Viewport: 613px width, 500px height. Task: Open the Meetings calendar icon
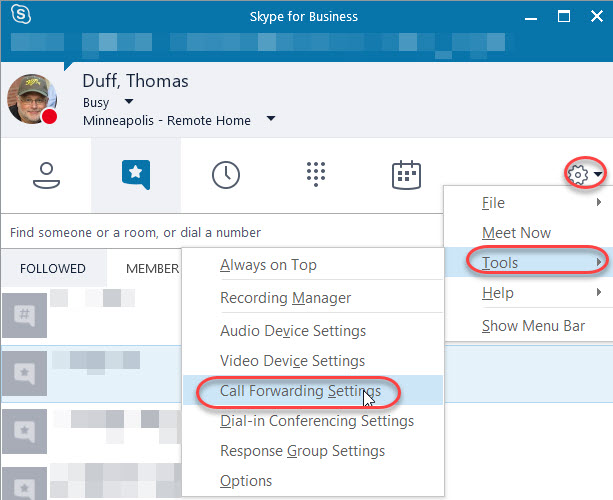(406, 175)
